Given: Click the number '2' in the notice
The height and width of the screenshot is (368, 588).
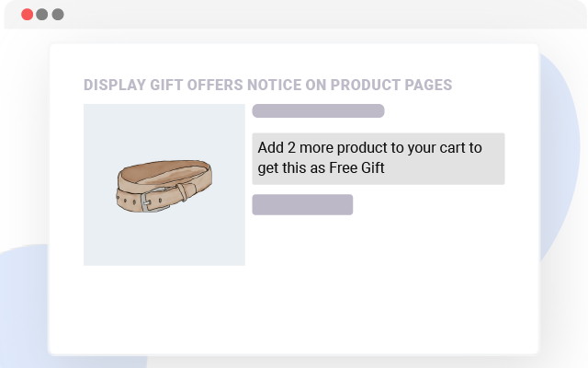Looking at the screenshot, I should [x=292, y=147].
